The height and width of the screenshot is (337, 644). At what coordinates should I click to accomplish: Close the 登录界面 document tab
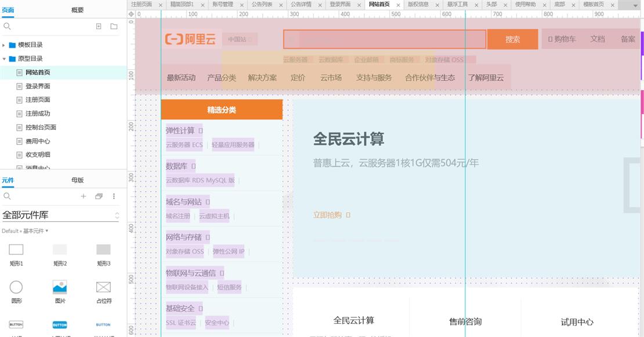(359, 5)
